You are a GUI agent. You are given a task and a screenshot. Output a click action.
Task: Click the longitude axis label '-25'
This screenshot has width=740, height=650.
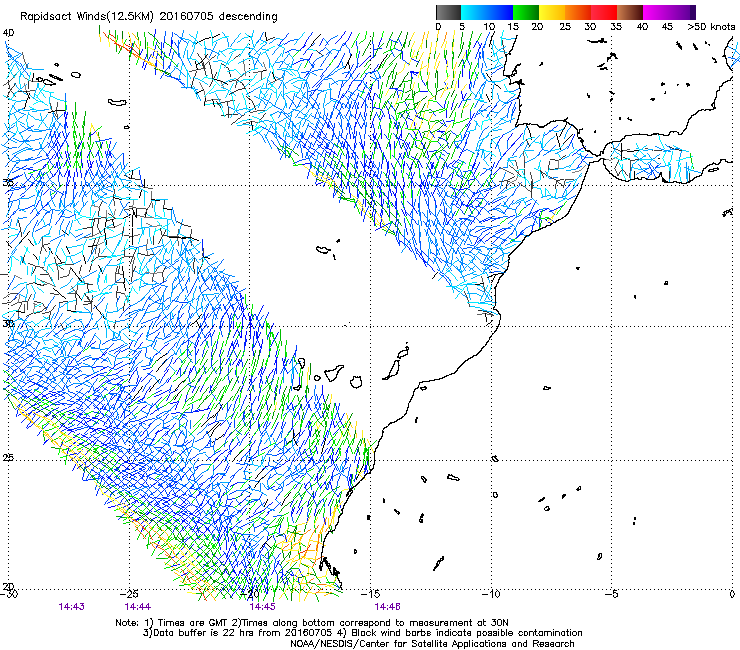[x=129, y=593]
